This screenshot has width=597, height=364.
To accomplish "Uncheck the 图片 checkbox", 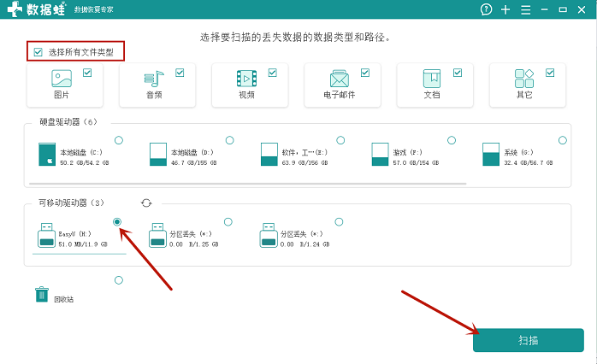I will (x=87, y=73).
